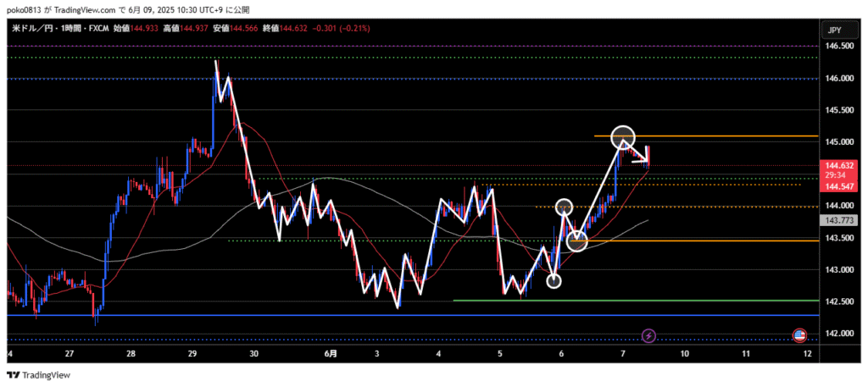This screenshot has height=387, width=868.
Task: Click the lowest white circle marker near 143.000
Action: 554,280
